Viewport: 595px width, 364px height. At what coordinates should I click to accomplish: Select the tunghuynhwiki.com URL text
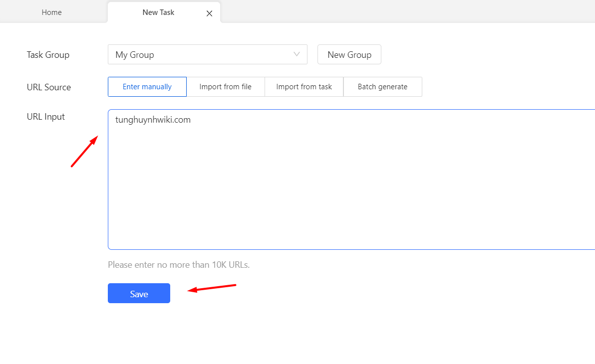(x=152, y=119)
